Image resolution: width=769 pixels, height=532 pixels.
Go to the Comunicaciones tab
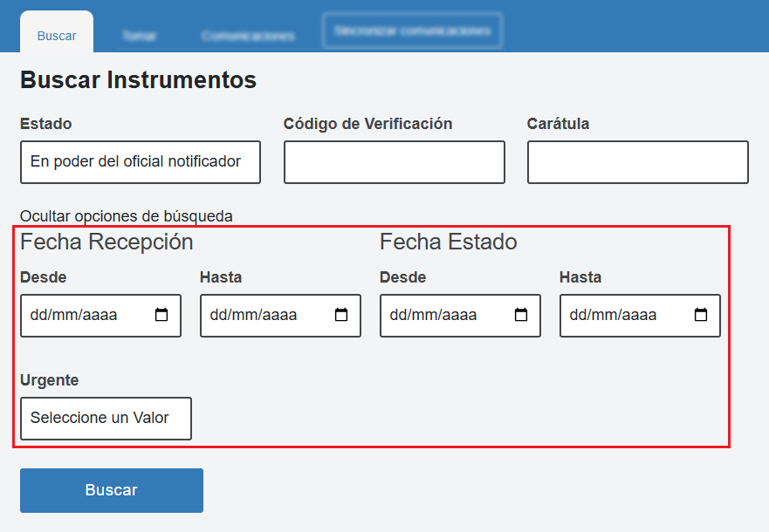point(247,37)
